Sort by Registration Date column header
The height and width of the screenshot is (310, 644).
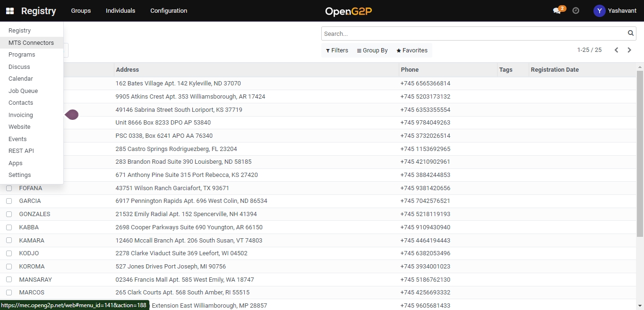click(x=555, y=70)
